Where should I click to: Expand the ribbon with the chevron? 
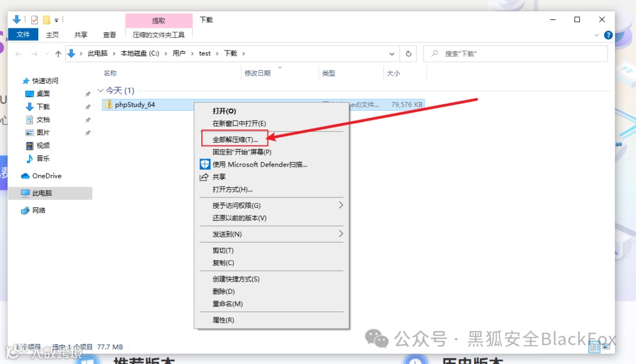596,35
